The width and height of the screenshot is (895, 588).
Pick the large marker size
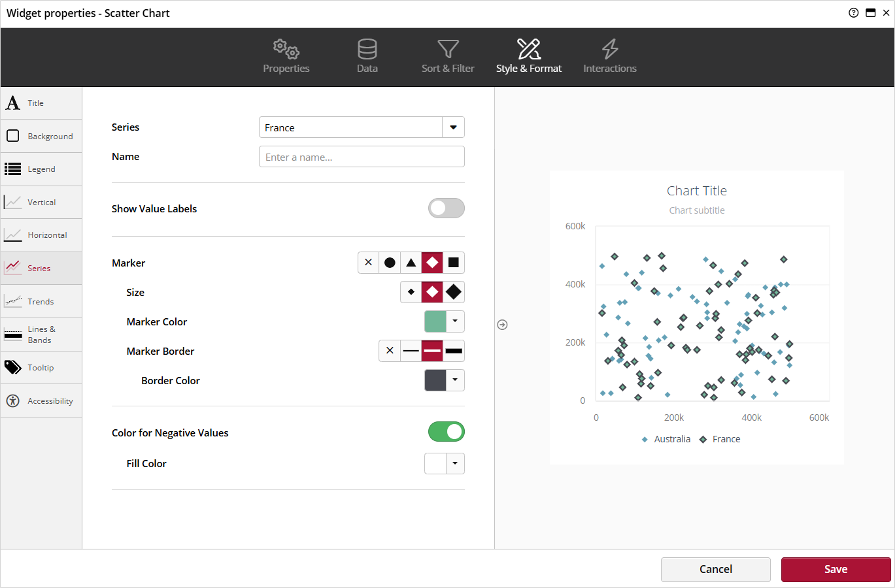pyautogui.click(x=454, y=292)
